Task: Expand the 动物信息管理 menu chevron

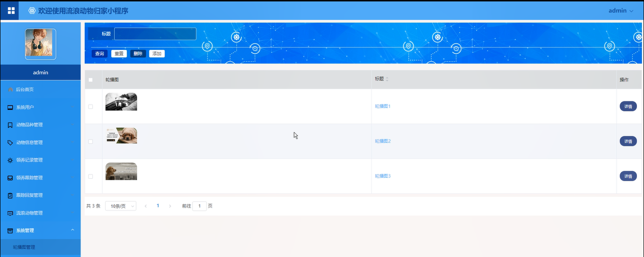Action: tap(72, 142)
